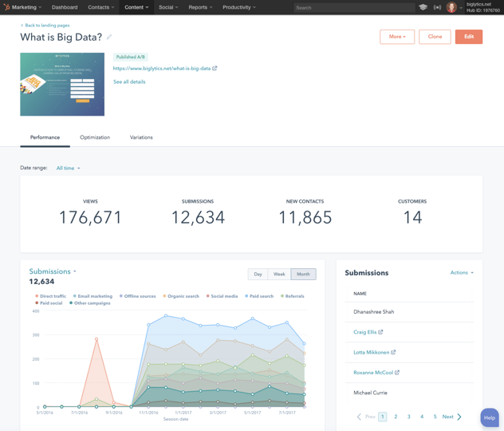Toggle Paid social color dot in legend
This screenshot has width=504, height=431.
[37, 303]
